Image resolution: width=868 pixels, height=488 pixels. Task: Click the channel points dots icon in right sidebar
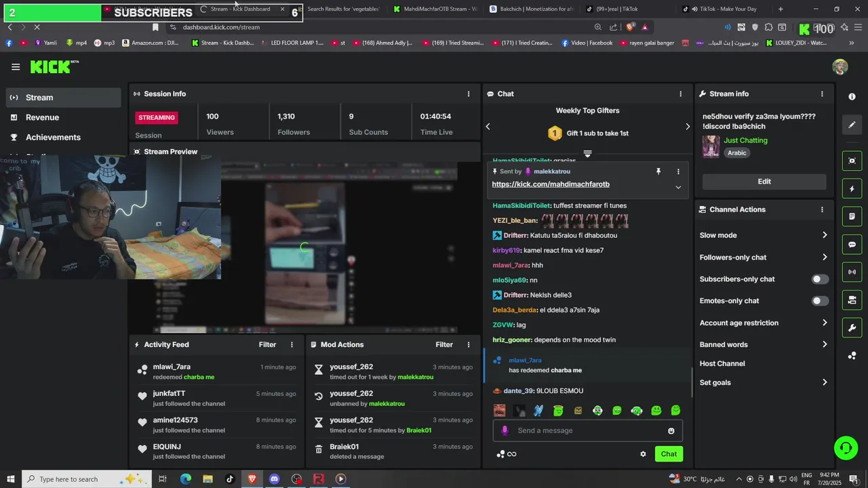point(852,356)
